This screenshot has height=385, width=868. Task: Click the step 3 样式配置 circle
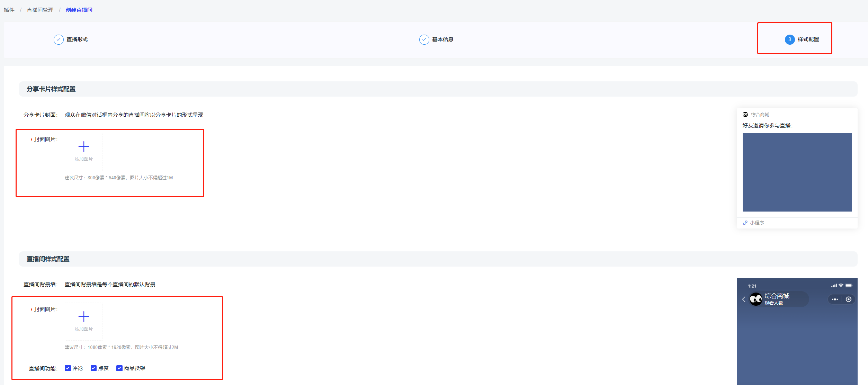[x=789, y=39]
